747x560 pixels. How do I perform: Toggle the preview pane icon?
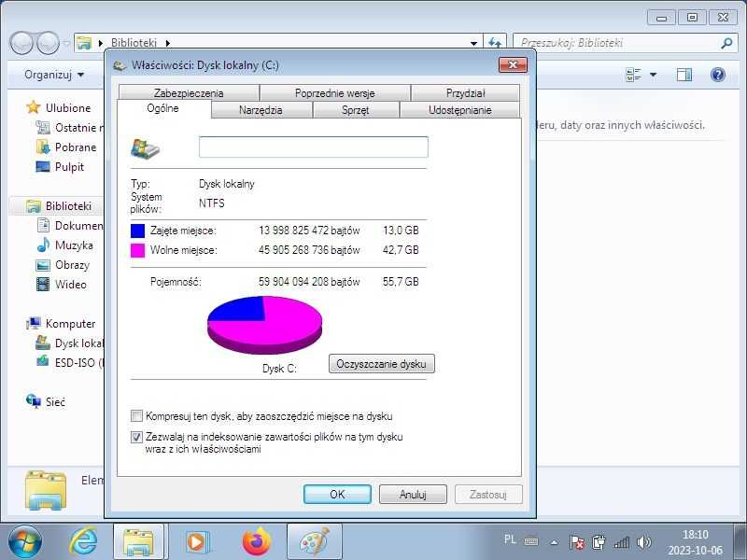point(684,75)
